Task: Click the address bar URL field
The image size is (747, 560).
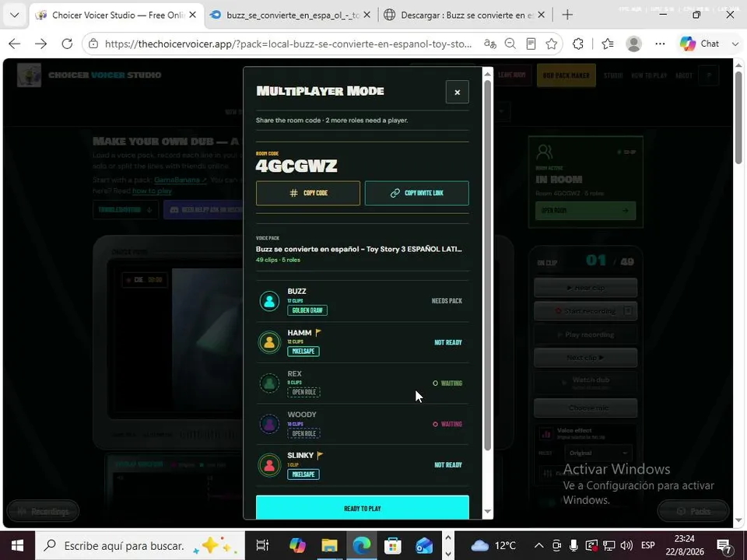Action: click(288, 44)
